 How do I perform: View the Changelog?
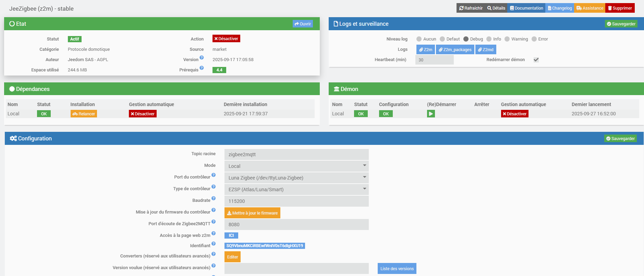[x=560, y=8]
